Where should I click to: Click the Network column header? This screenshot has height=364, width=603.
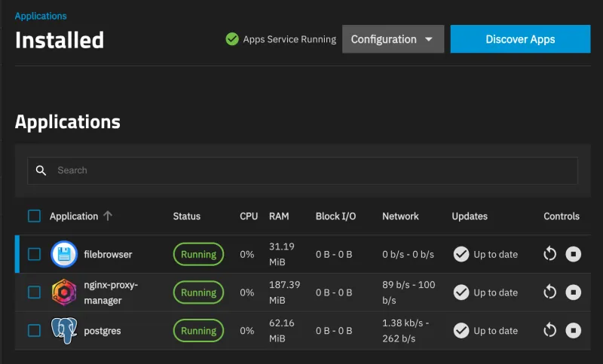click(x=400, y=216)
